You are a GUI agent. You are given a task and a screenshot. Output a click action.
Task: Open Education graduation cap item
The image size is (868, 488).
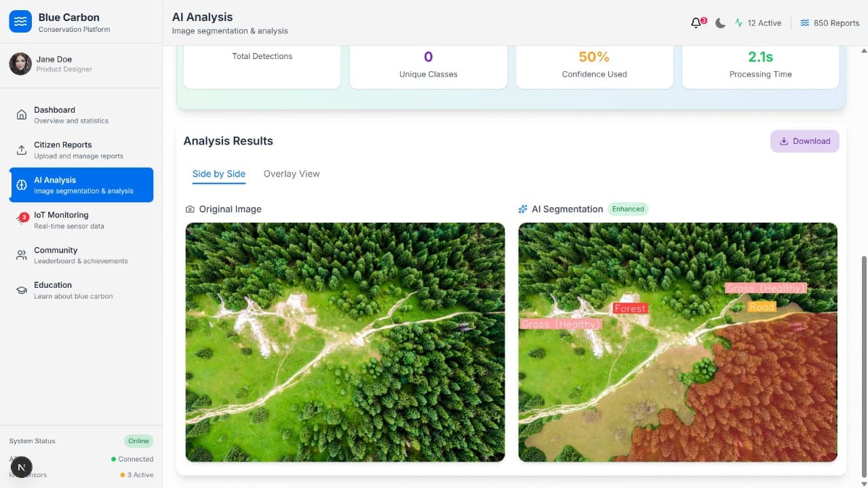click(x=22, y=290)
